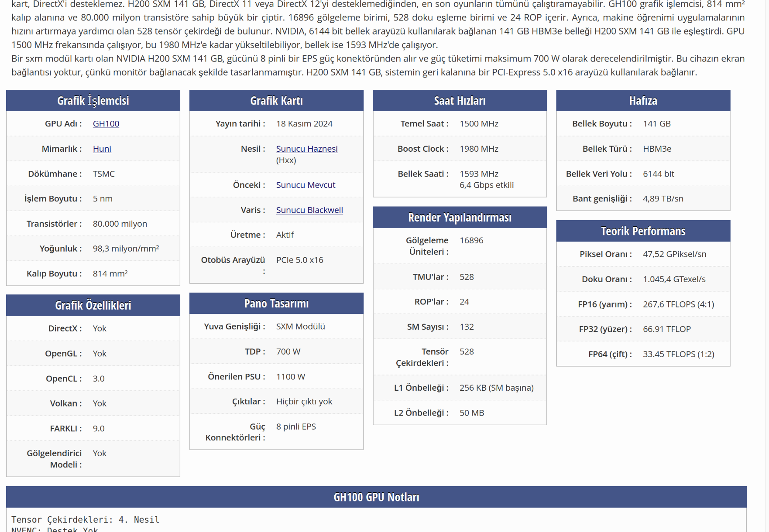
Task: Select the foundry value TSMC
Action: click(x=104, y=174)
